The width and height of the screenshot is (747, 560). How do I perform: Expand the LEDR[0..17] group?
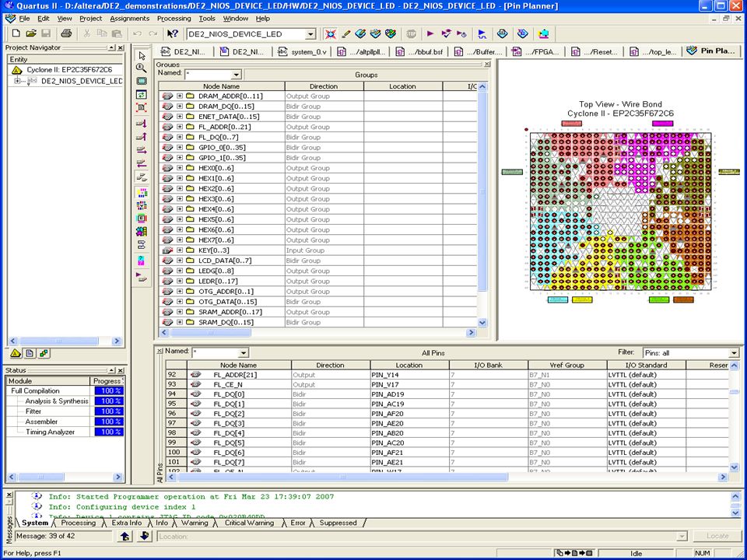[180, 282]
